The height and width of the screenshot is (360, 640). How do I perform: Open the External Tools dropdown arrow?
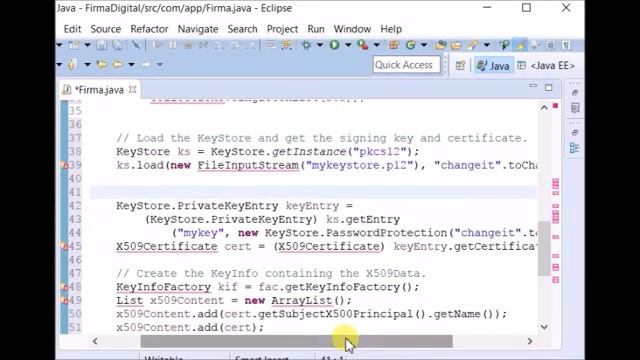(376, 45)
